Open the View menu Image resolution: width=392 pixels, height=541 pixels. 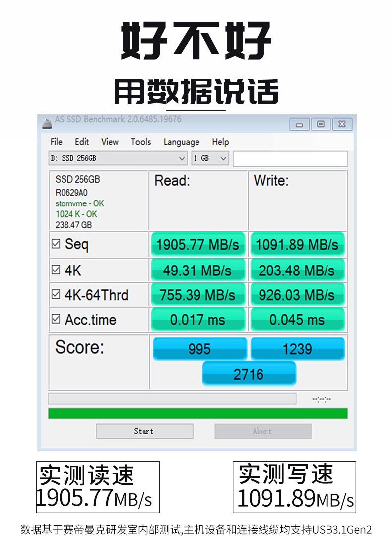pos(110,142)
